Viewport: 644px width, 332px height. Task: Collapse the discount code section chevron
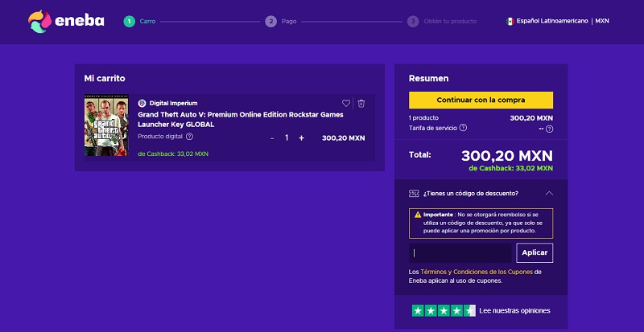[549, 193]
